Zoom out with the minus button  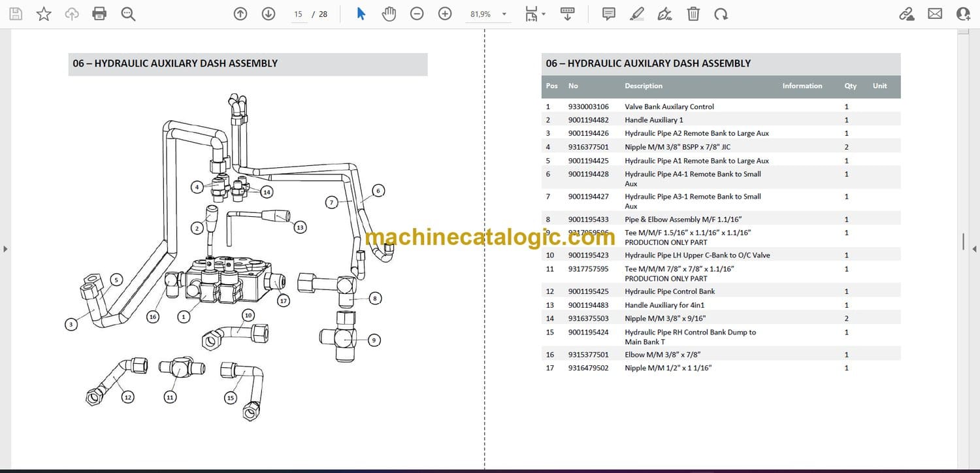417,14
